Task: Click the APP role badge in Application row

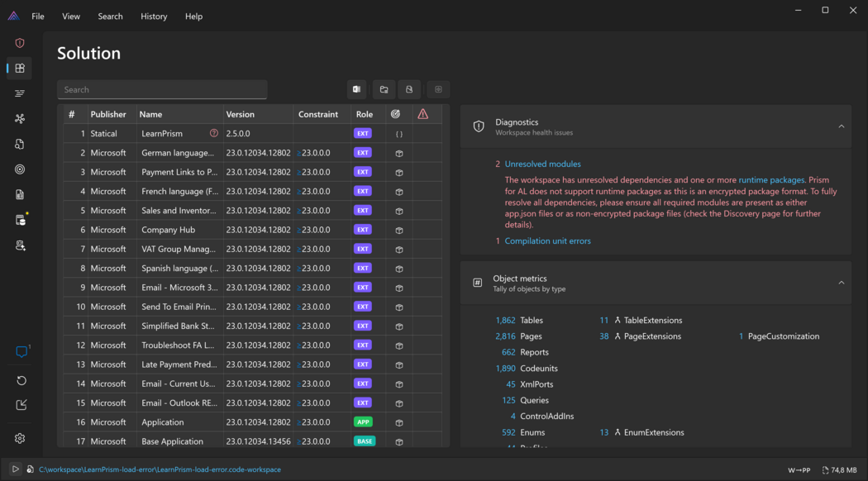Action: tap(363, 421)
